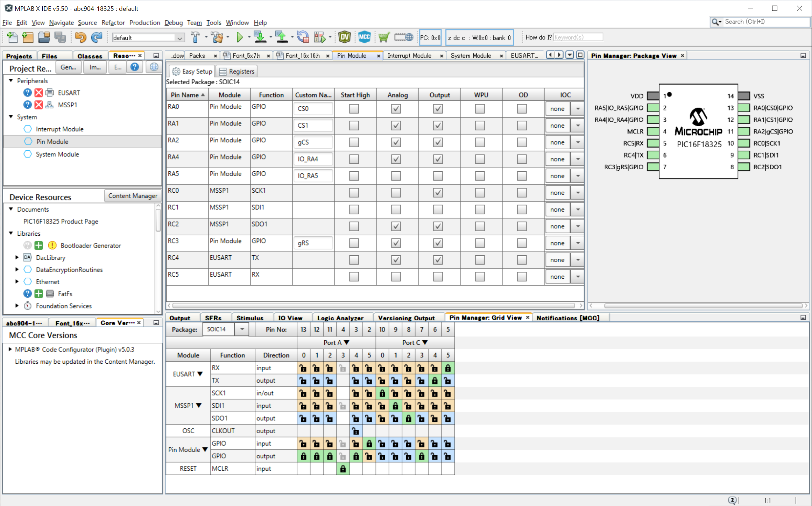
Task: Click the Content Manager button
Action: [x=133, y=196]
